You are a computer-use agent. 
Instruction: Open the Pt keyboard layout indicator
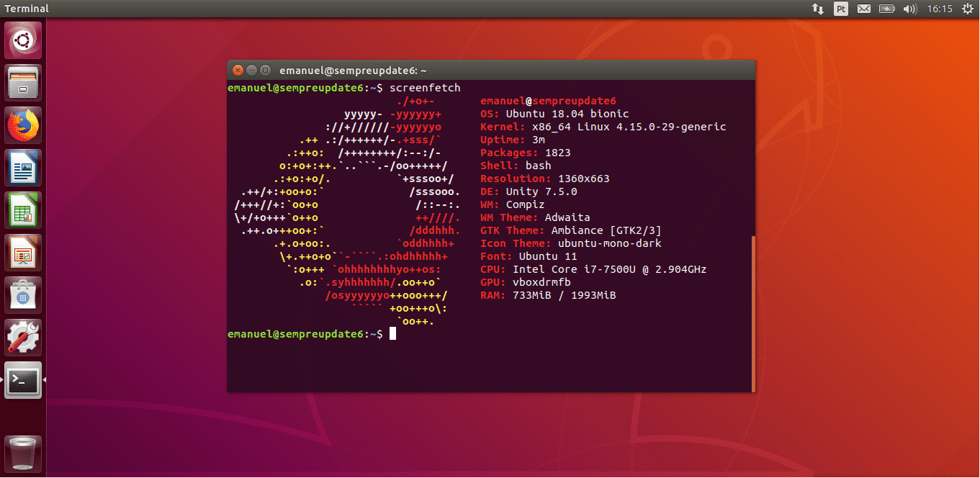pyautogui.click(x=841, y=9)
